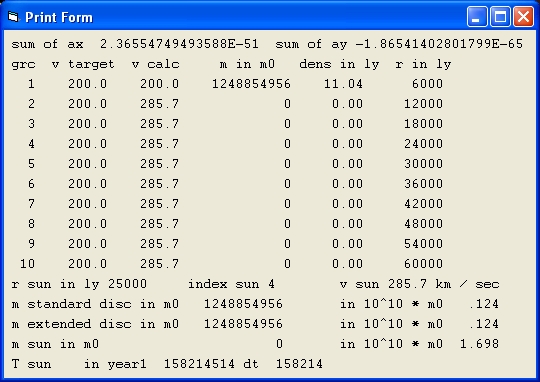The height and width of the screenshot is (382, 540).
Task: Maximize the Print Form window
Action: tap(500, 17)
